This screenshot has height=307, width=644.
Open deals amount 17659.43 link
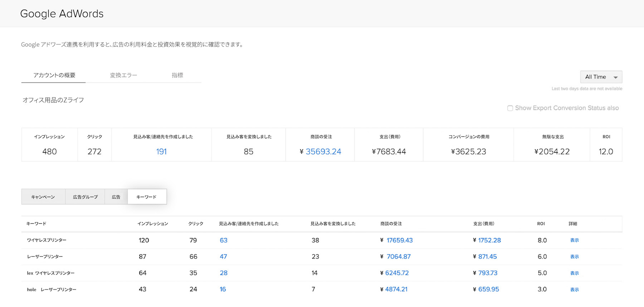point(400,240)
